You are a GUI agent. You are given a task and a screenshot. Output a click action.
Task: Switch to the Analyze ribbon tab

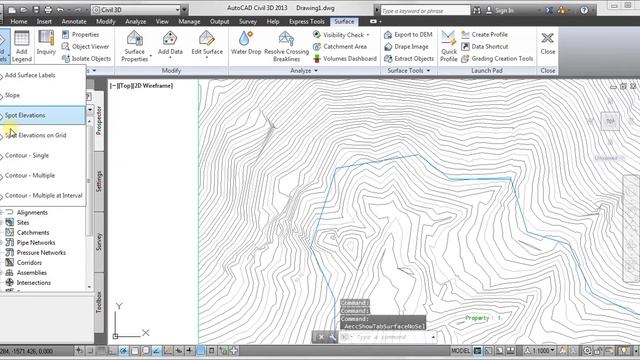click(136, 21)
